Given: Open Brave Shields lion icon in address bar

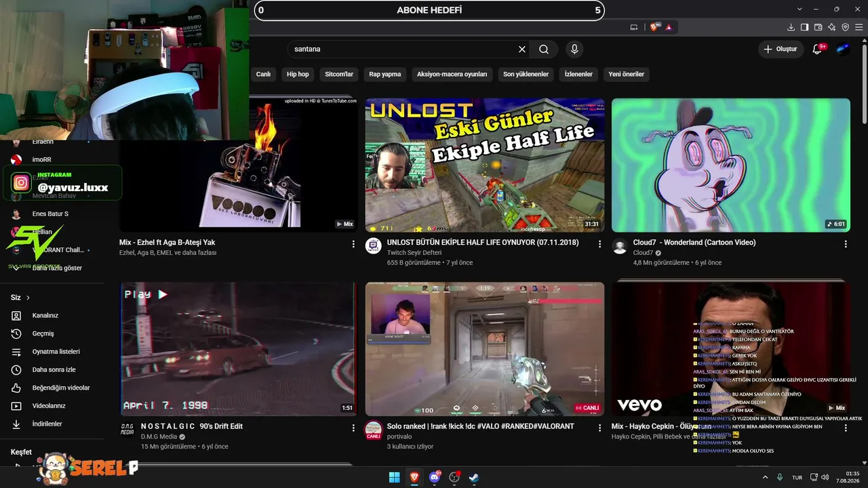Looking at the screenshot, I should click(x=654, y=27).
